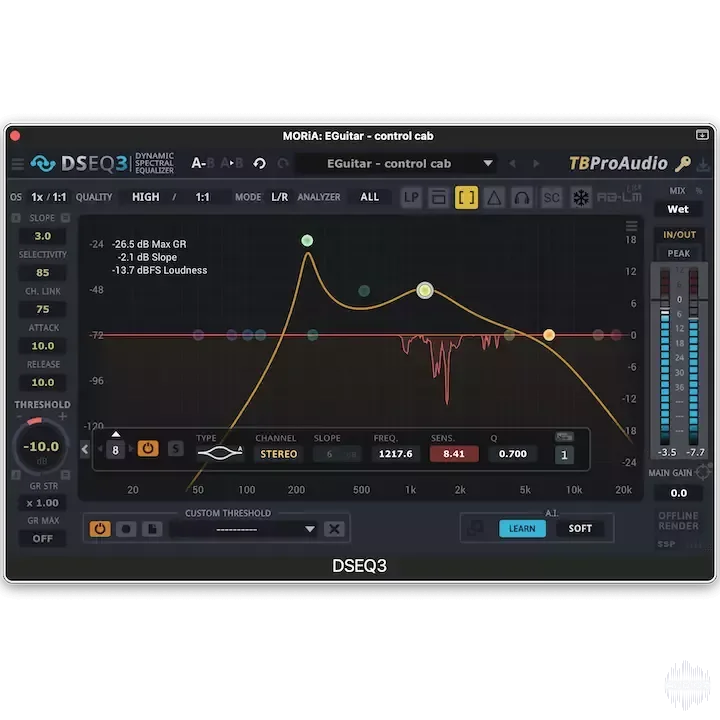Screen dimensions: 720x720
Task: Open the ANALYZER ALL selector
Action: [370, 197]
